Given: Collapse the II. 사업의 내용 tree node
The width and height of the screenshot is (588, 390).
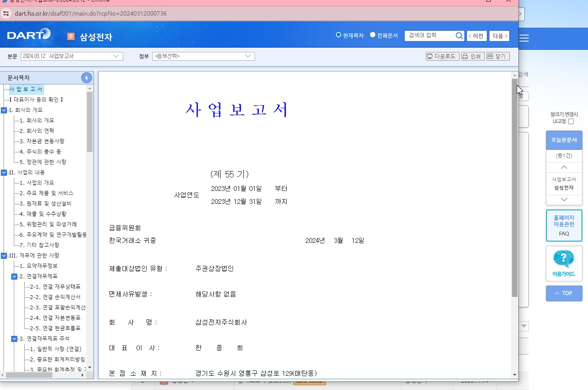Looking at the screenshot, I should 4,173.
